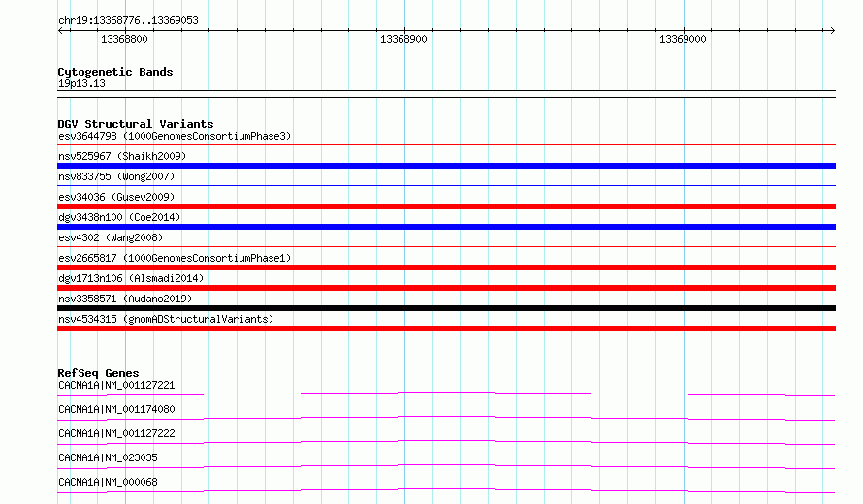The width and height of the screenshot is (863, 504).
Task: Open variant esv2665817 (1000GenomesConsortiumPhase1)
Action: point(175,258)
